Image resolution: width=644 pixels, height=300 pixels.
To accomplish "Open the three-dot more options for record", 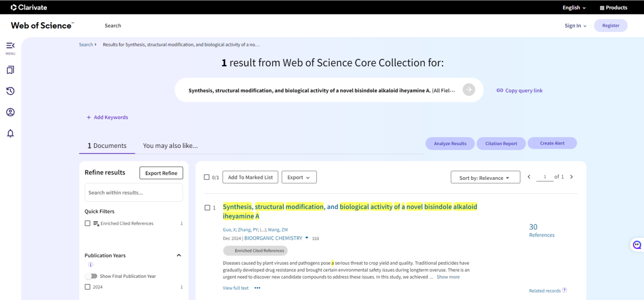I will pyautogui.click(x=257, y=288).
